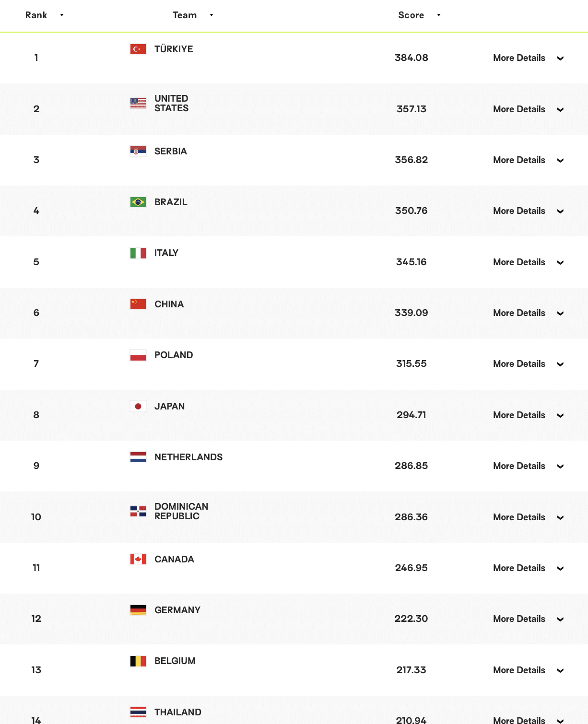588x724 pixels.
Task: Click the Germany flag icon
Action: (x=138, y=610)
